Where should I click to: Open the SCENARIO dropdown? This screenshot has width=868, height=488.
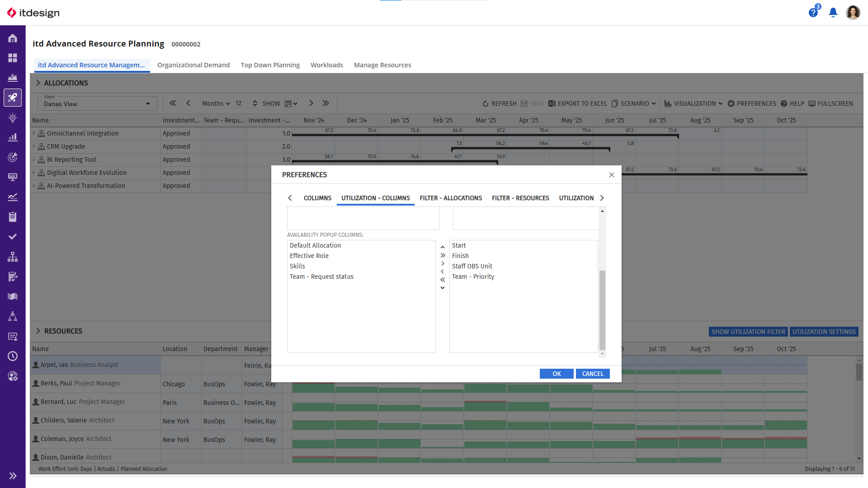point(634,103)
